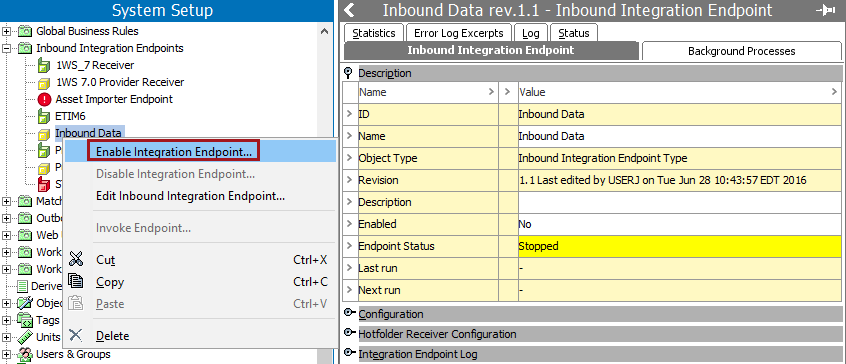This screenshot has width=846, height=364.
Task: Click the Users & Groups node icon
Action: tap(25, 354)
